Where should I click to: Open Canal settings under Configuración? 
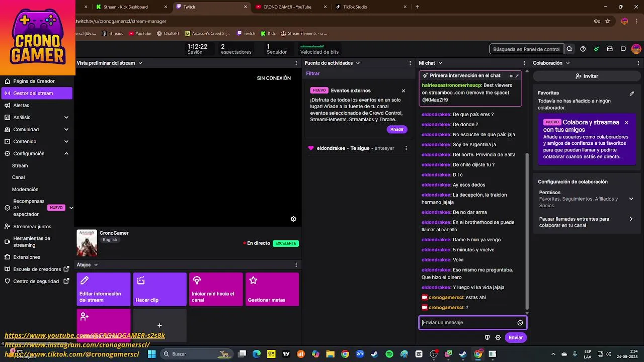tap(19, 177)
